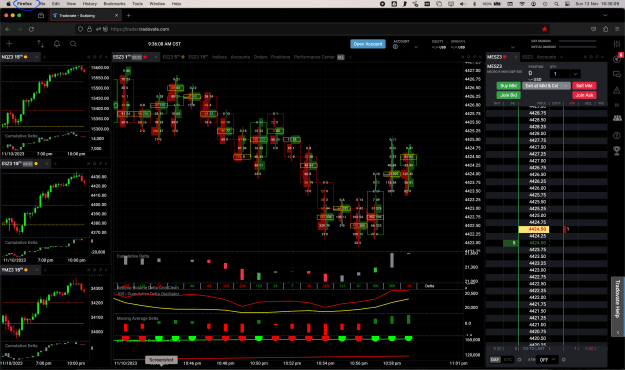Add a tab next to NQZ3 panel

[44, 57]
